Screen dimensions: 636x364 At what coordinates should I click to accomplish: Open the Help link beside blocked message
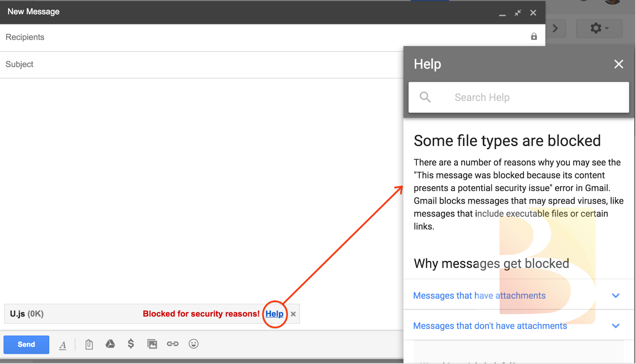(274, 314)
